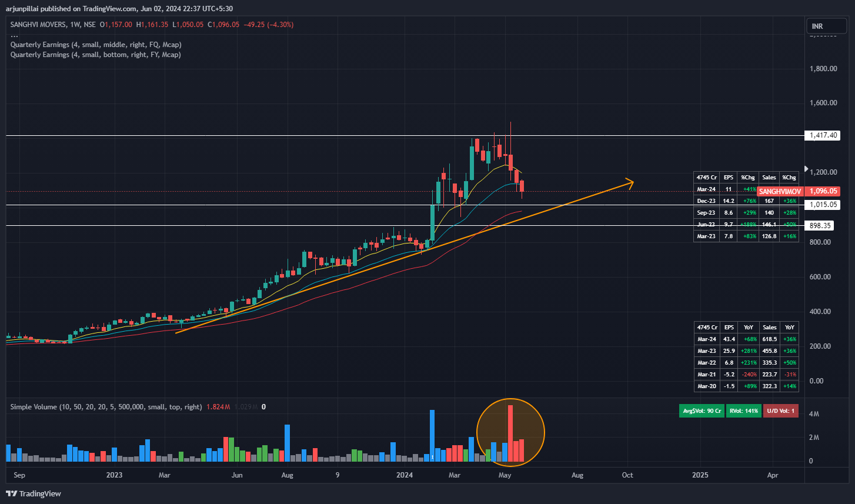Click the +281% YoY cell
The width and height of the screenshot is (855, 504).
tap(749, 351)
